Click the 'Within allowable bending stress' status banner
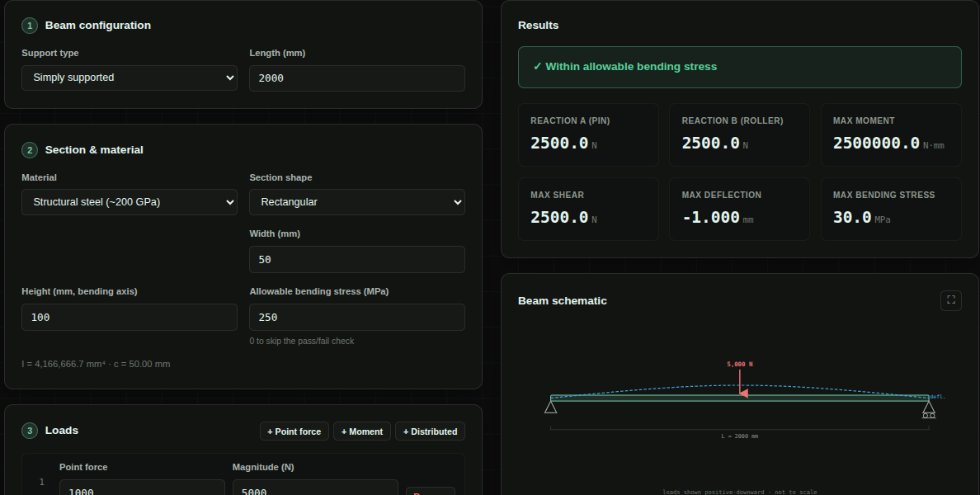980x495 pixels. click(x=739, y=67)
